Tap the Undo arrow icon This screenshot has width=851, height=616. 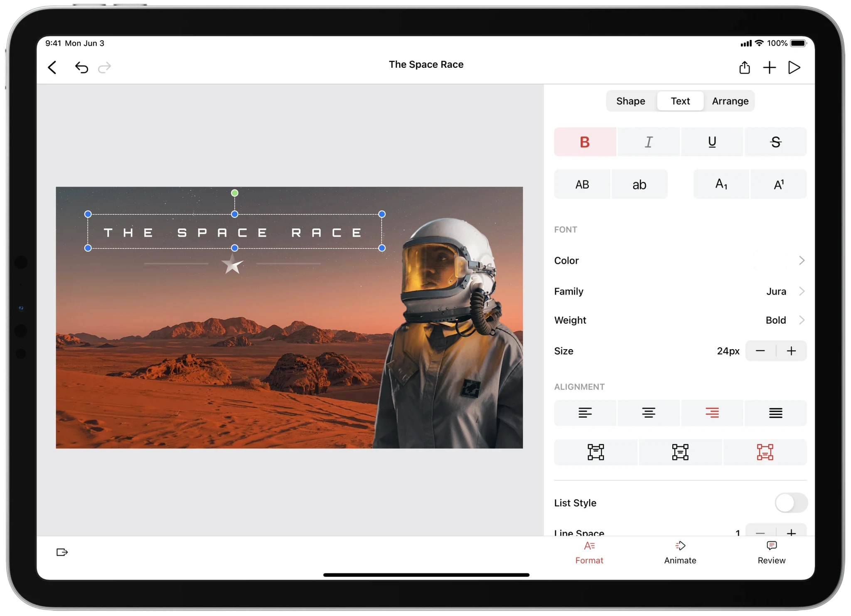pyautogui.click(x=81, y=67)
